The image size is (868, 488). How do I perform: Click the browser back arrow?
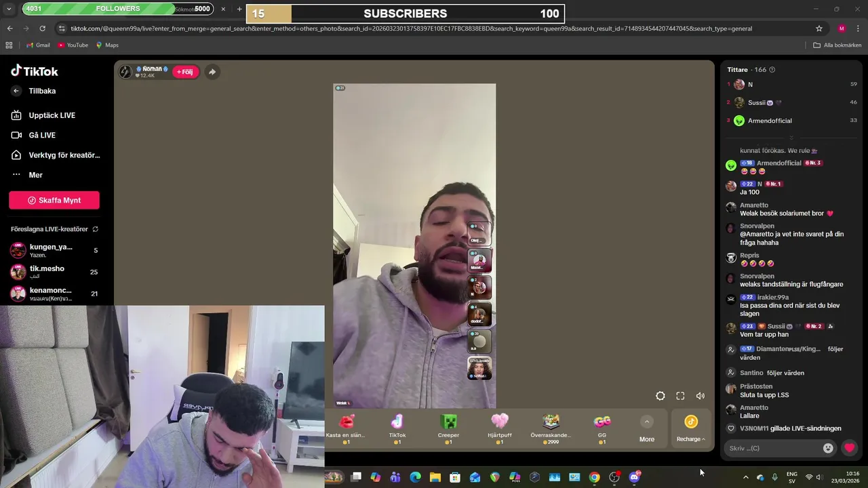9,28
